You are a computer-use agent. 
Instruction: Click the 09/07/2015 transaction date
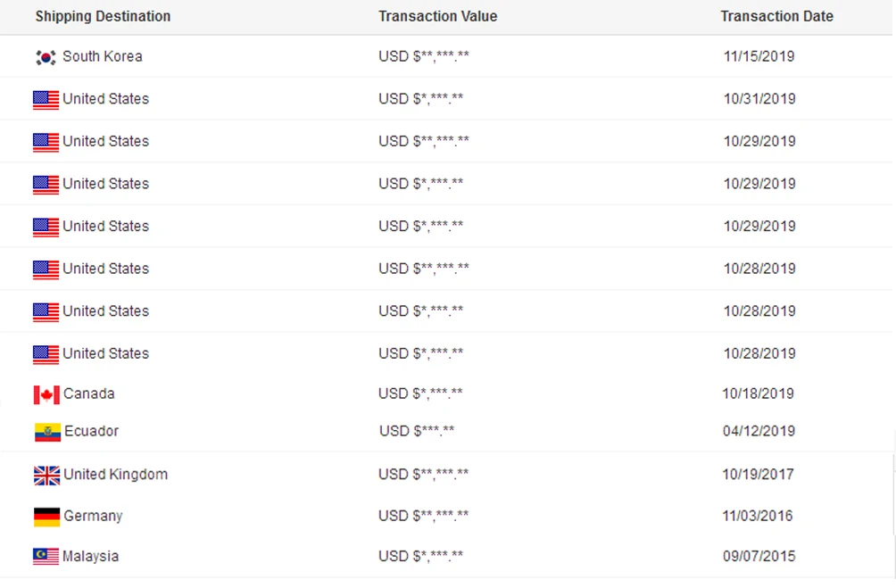[758, 556]
